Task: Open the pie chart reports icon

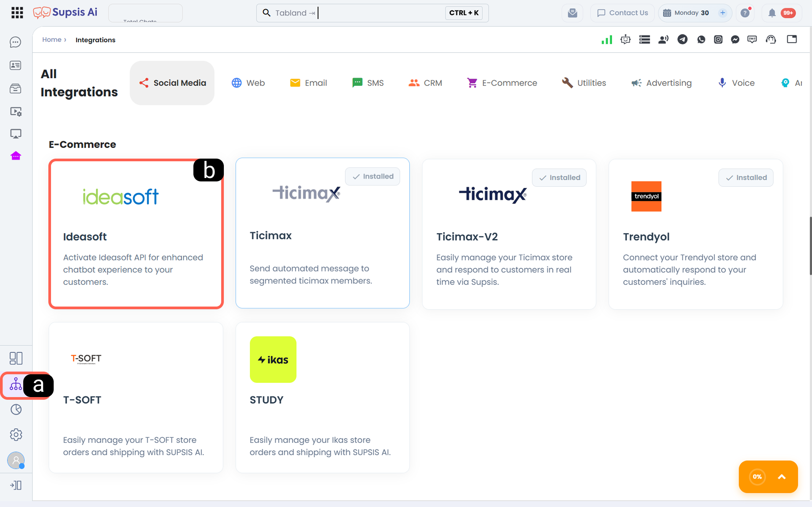Action: 16,409
